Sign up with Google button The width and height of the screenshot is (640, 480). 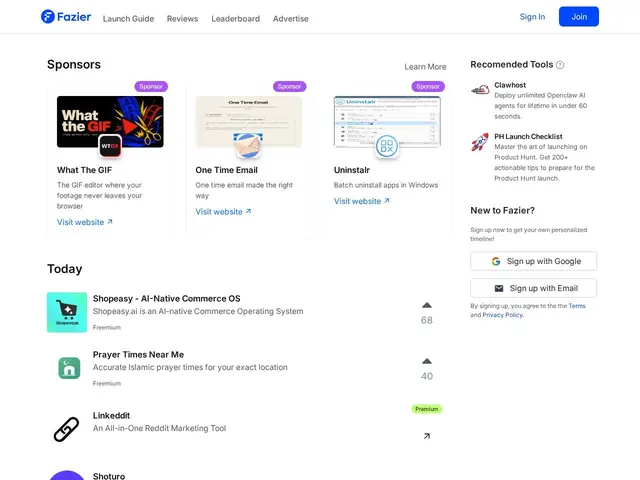[533, 261]
